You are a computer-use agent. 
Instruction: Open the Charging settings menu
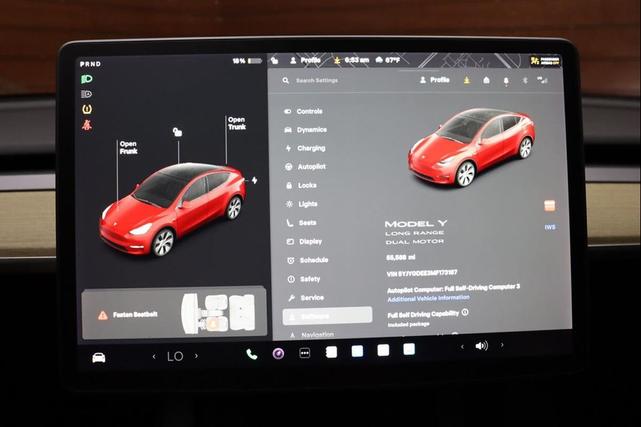pos(305,148)
